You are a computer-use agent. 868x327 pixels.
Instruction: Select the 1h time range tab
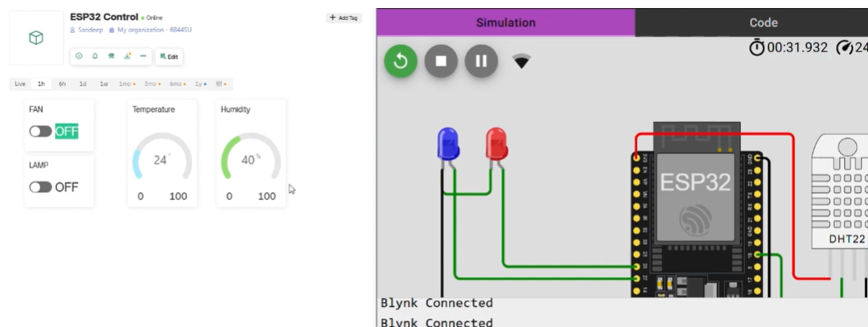click(42, 84)
